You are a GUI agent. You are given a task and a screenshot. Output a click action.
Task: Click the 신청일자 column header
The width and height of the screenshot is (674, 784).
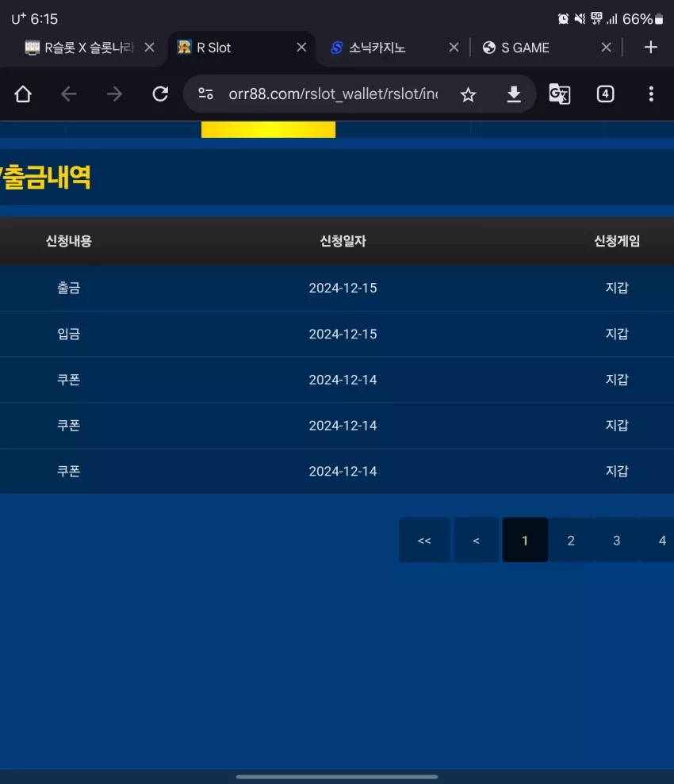point(343,241)
